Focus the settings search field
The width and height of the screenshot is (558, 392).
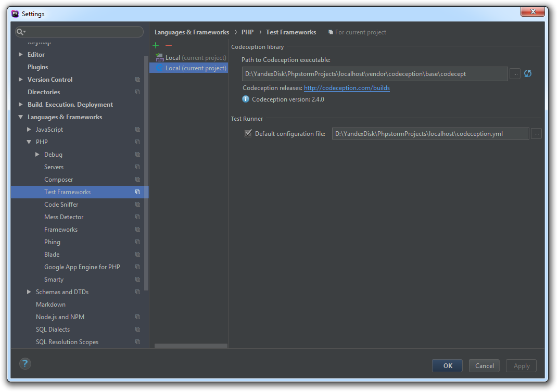79,32
